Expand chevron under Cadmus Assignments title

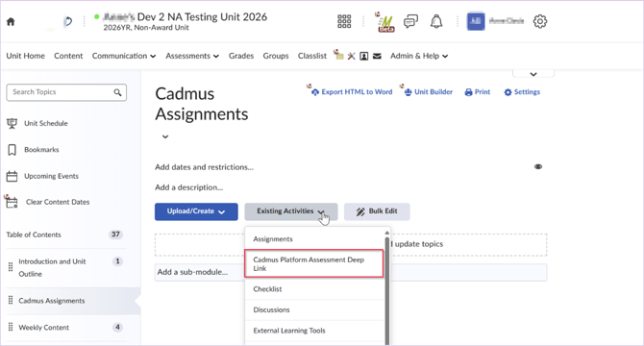(x=165, y=136)
